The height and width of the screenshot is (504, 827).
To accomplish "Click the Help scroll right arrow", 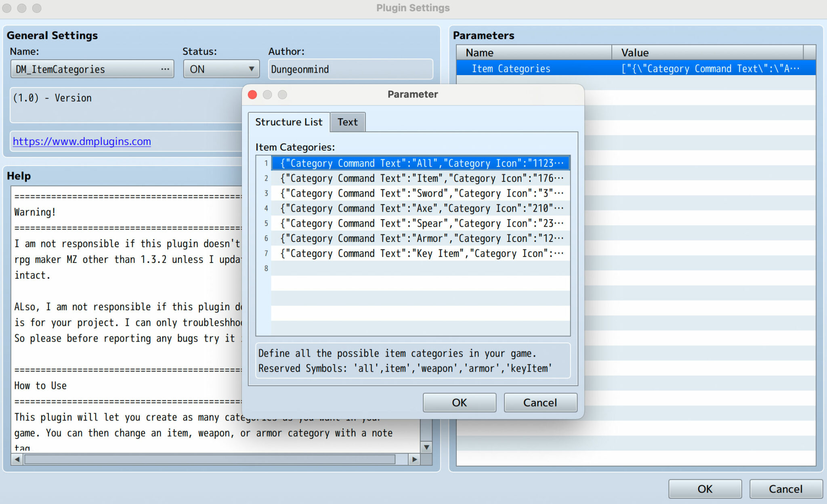I will coord(414,459).
